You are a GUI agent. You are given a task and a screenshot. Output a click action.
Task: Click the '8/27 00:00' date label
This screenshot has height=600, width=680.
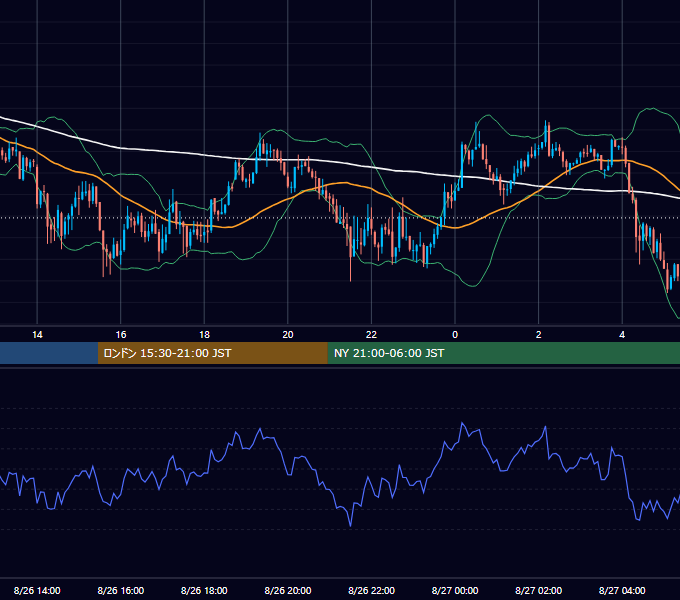pyautogui.click(x=455, y=590)
